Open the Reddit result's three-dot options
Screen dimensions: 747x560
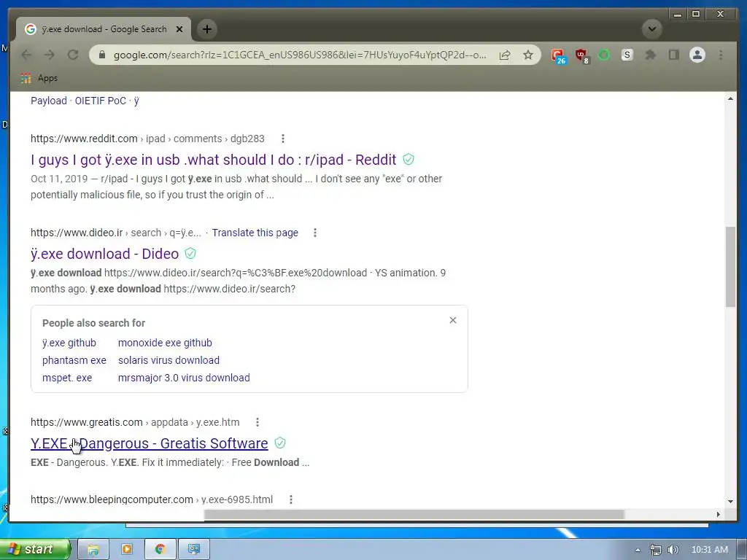click(283, 139)
